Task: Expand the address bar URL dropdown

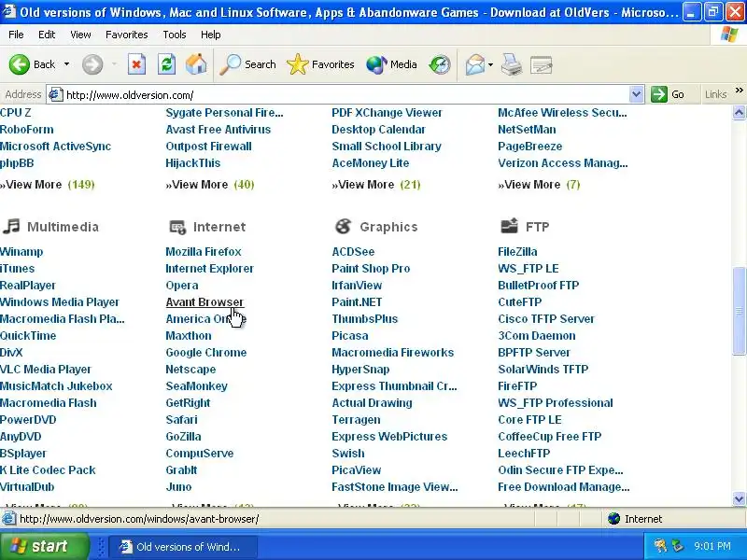Action: click(636, 94)
